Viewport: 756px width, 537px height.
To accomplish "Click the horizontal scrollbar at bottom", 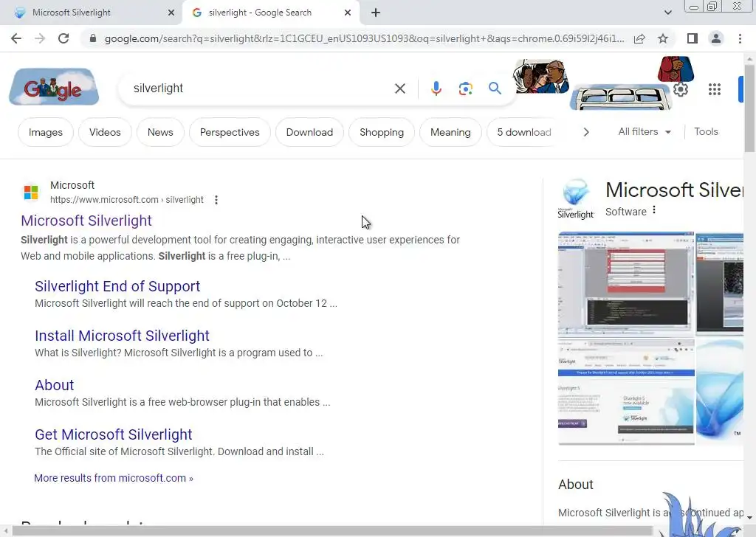I will [331, 531].
